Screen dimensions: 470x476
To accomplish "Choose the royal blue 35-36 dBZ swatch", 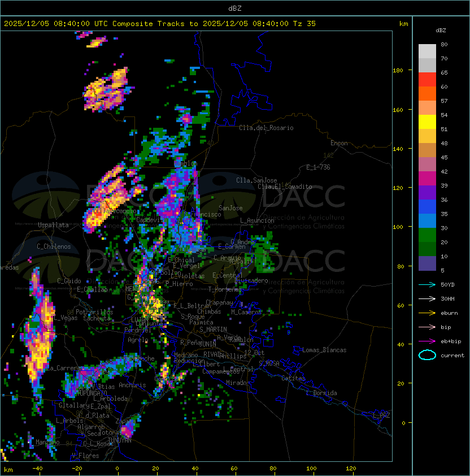I will (x=427, y=207).
